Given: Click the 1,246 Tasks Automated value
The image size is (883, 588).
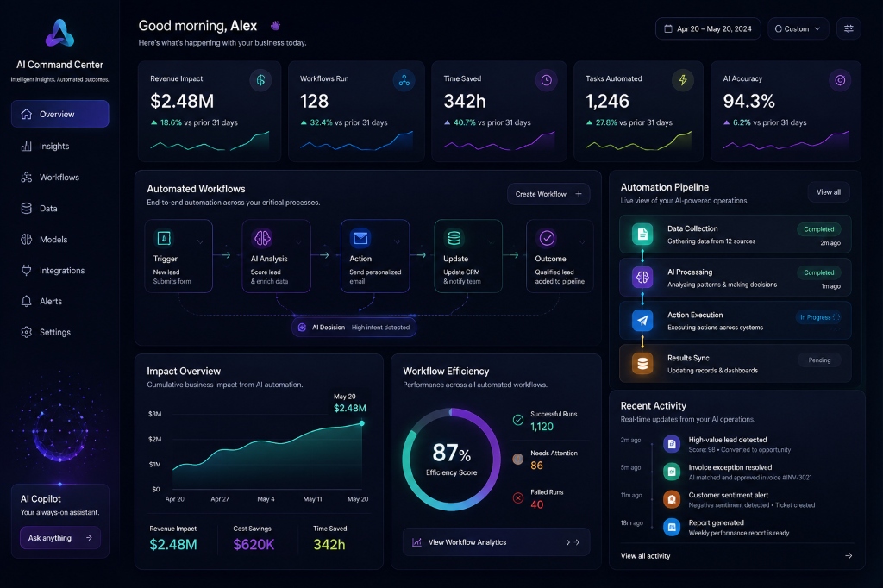Looking at the screenshot, I should (607, 102).
